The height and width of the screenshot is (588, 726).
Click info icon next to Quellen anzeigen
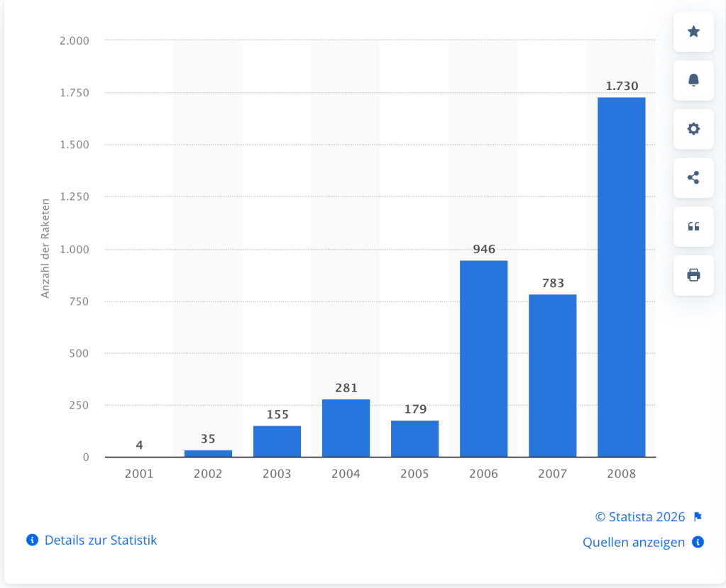[698, 543]
